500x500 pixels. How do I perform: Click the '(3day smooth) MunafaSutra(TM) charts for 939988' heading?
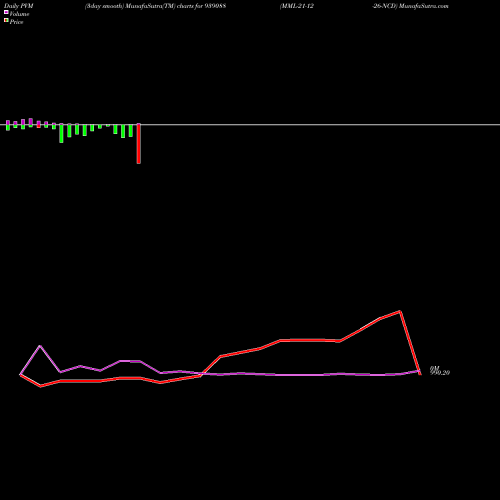coord(155,6)
